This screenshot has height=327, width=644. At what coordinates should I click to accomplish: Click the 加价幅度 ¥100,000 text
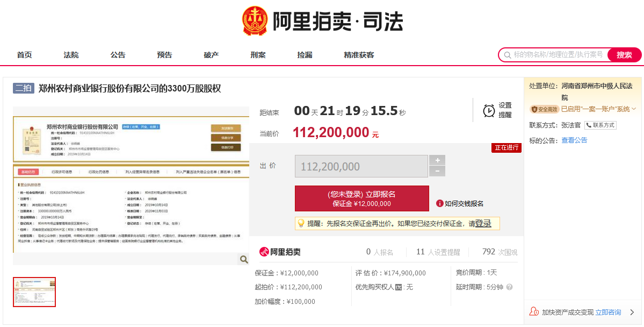tap(285, 302)
